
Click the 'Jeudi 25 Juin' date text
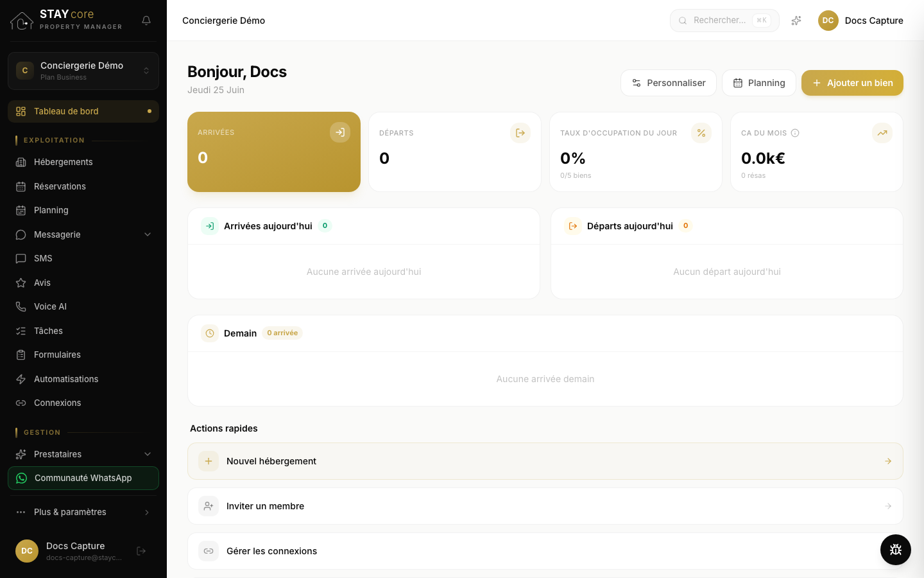pos(216,90)
